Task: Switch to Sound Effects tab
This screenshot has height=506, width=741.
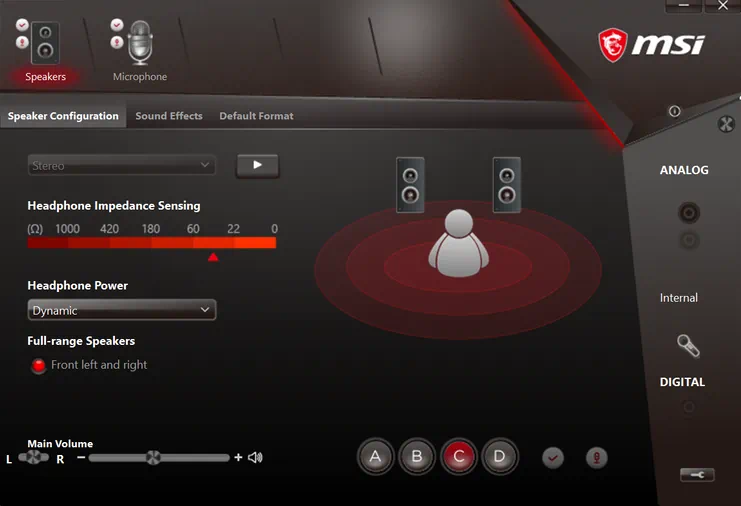Action: (169, 116)
